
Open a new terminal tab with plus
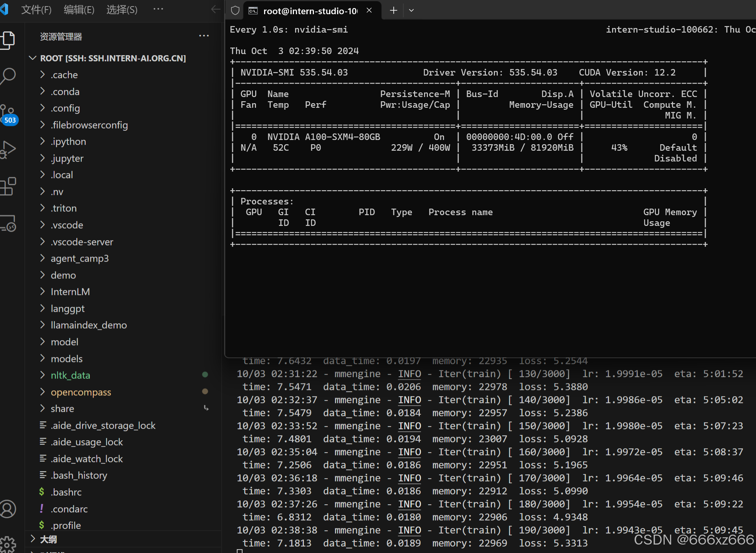[x=393, y=10]
